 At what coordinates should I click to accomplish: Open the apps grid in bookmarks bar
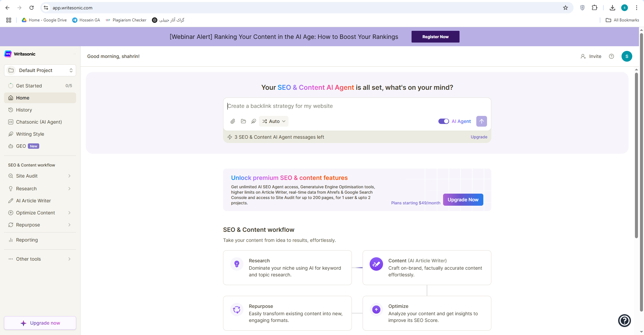pyautogui.click(x=9, y=20)
